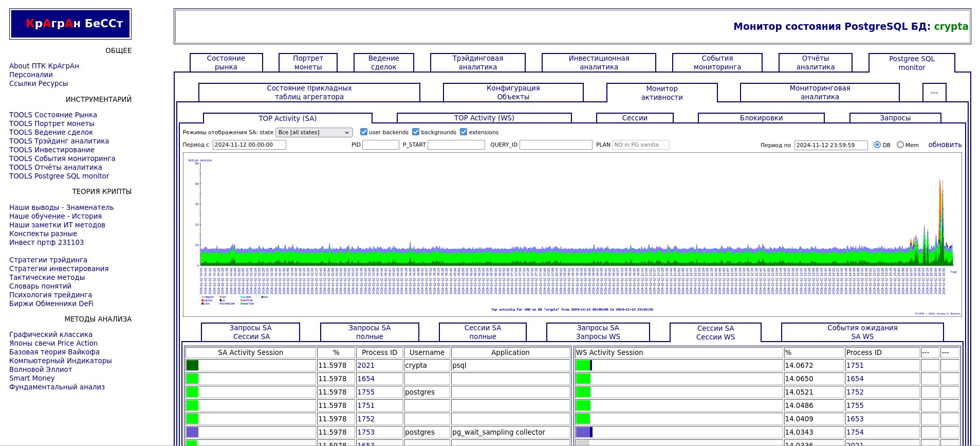Click the QUERY_ID input field
980x446 pixels.
coord(556,145)
